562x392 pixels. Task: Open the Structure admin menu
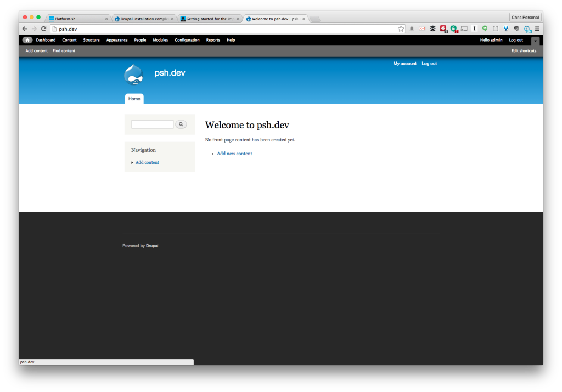click(x=92, y=40)
